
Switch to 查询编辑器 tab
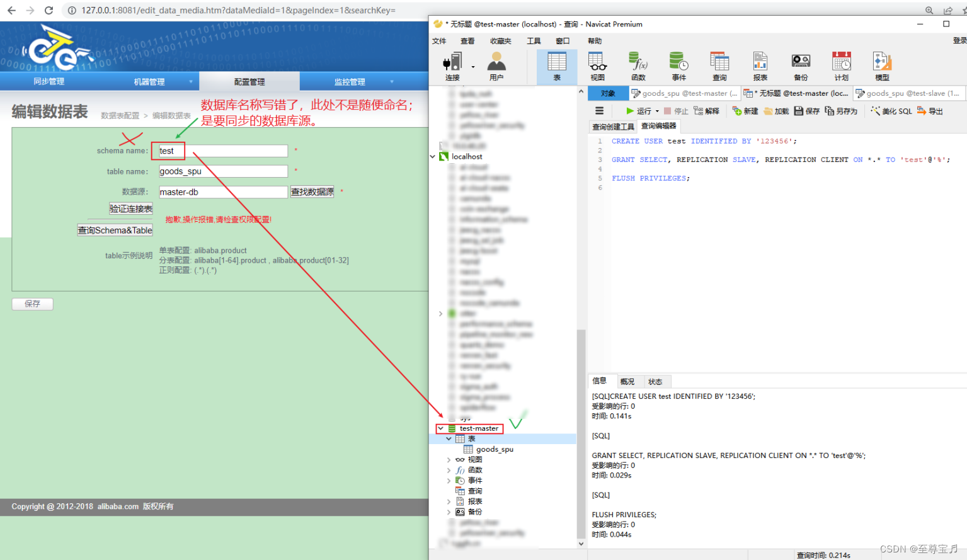pyautogui.click(x=658, y=126)
